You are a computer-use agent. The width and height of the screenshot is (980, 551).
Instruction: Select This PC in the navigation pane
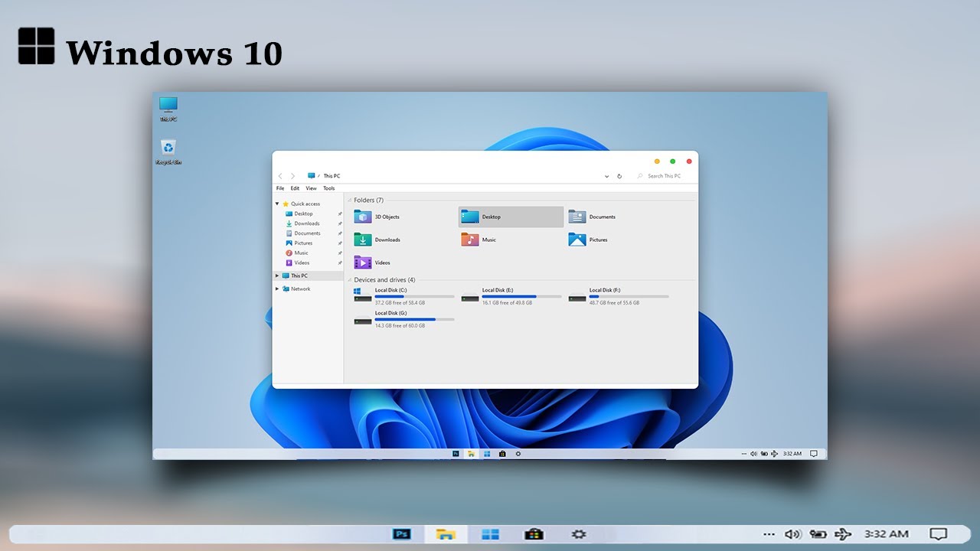tap(309, 275)
